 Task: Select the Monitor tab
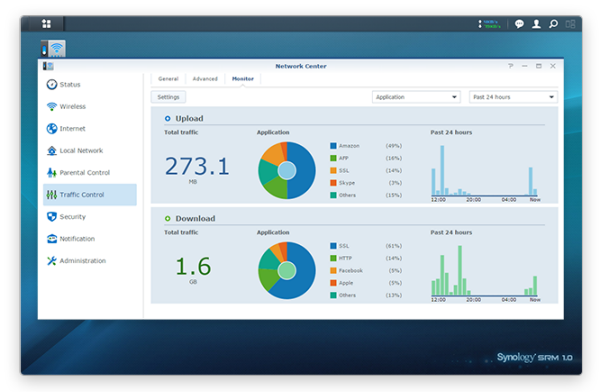pos(243,79)
